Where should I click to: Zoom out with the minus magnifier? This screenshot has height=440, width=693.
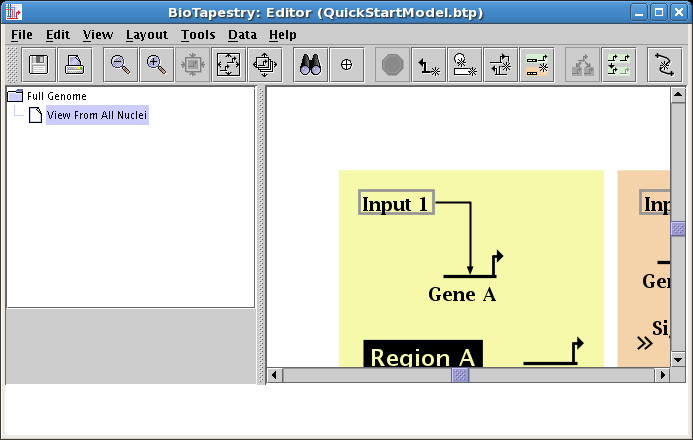point(121,64)
